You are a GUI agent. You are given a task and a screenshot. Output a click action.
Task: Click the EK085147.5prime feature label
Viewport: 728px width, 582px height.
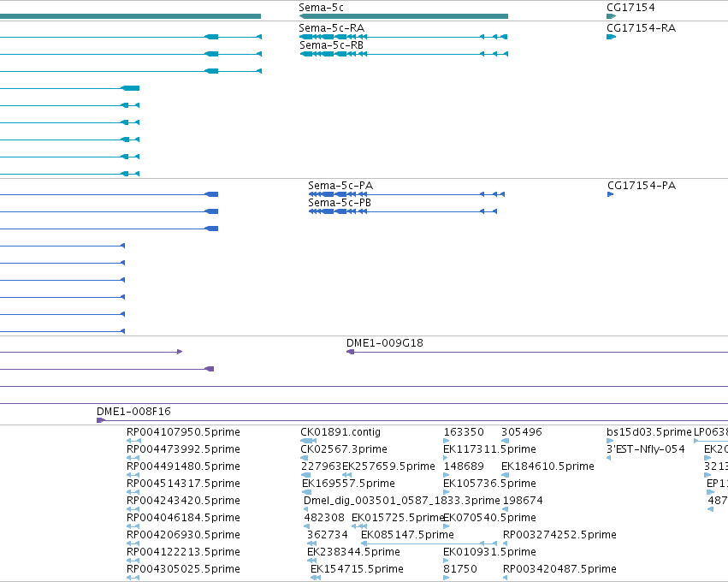[407, 535]
